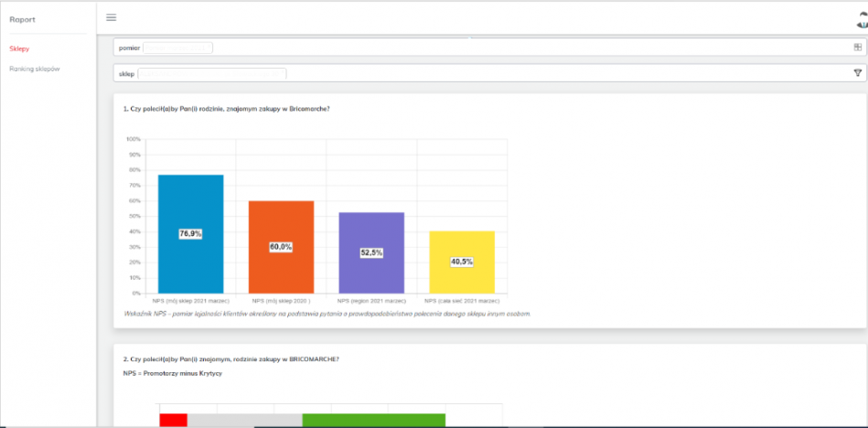Click question 1 title about Bricomarche
Screen dimensions: 868x428
226,109
